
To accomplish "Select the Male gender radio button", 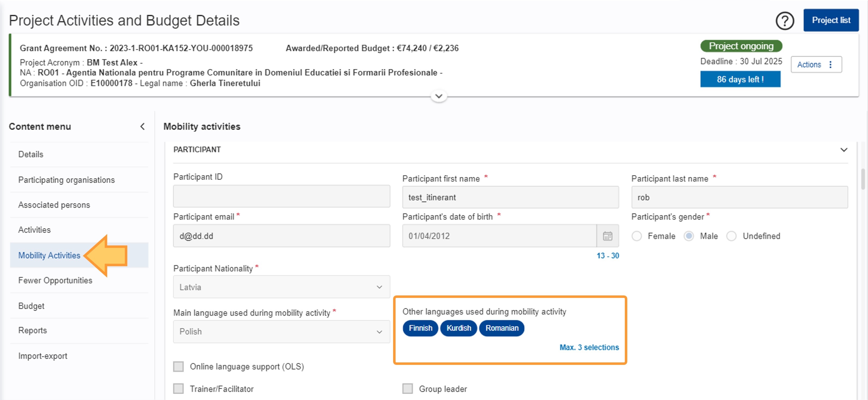I will click(x=689, y=236).
